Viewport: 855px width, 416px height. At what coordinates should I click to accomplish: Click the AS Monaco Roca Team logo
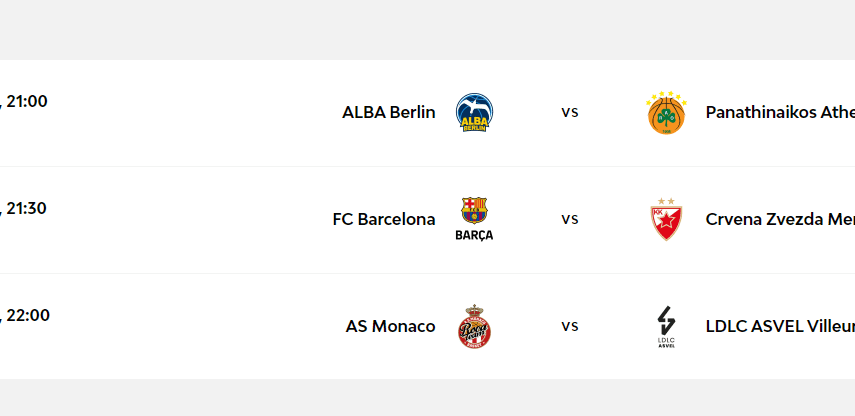pyautogui.click(x=474, y=327)
